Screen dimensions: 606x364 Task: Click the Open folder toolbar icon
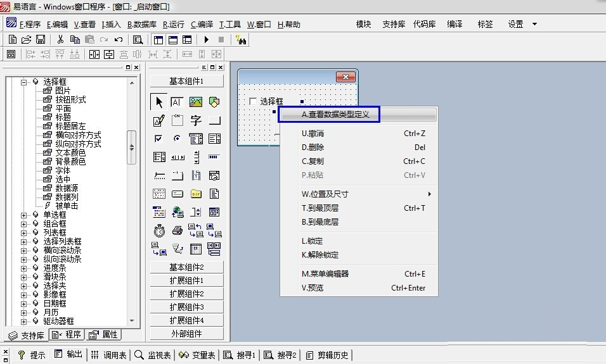click(26, 39)
